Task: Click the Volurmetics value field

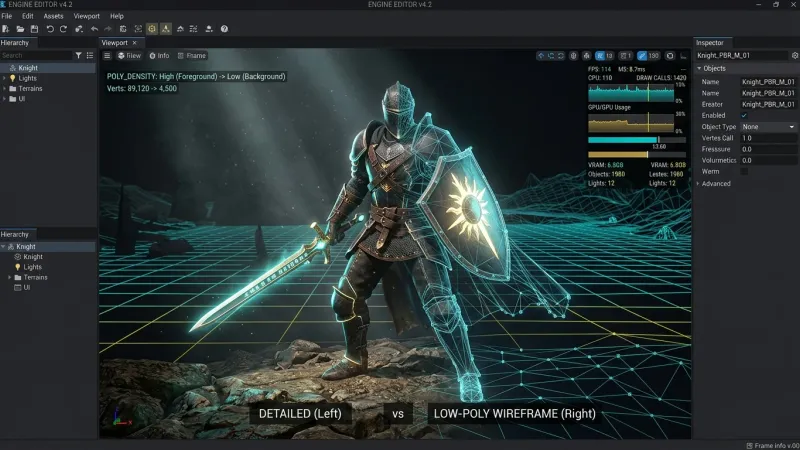Action: tap(768, 161)
